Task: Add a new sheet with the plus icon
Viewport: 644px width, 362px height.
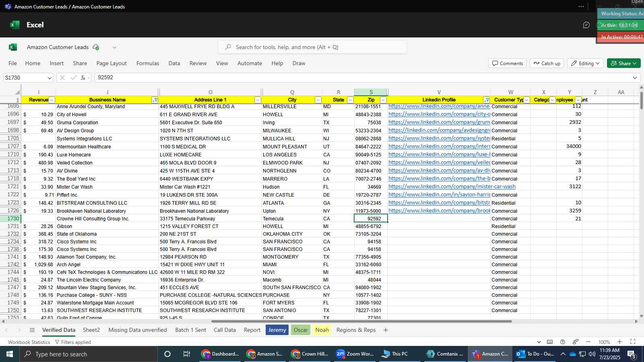Action: 386,330
